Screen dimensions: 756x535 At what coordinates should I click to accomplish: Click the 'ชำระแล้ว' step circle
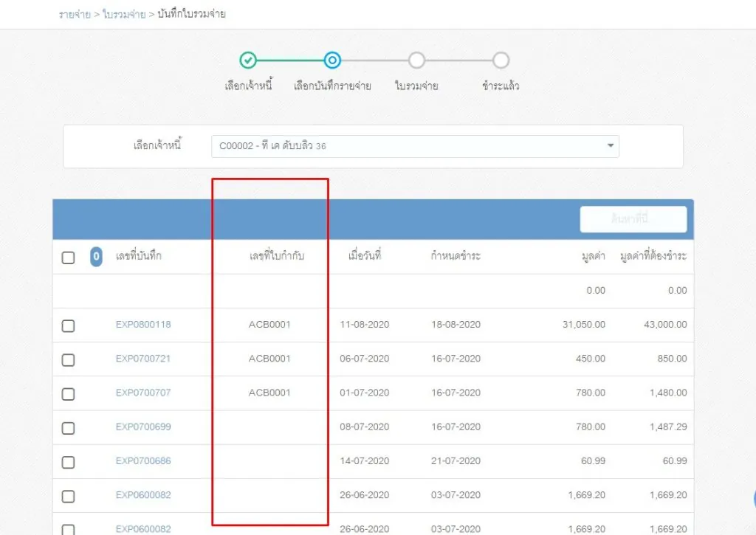(x=501, y=61)
